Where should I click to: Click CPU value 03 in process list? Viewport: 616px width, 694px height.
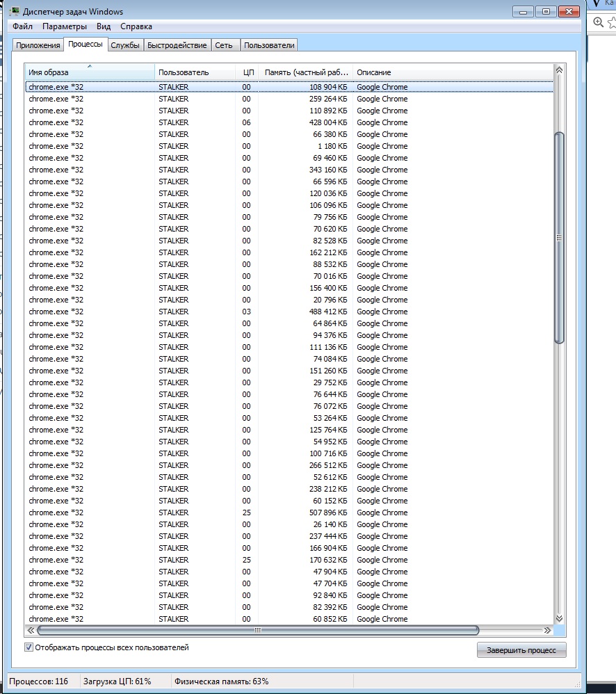pyautogui.click(x=247, y=312)
